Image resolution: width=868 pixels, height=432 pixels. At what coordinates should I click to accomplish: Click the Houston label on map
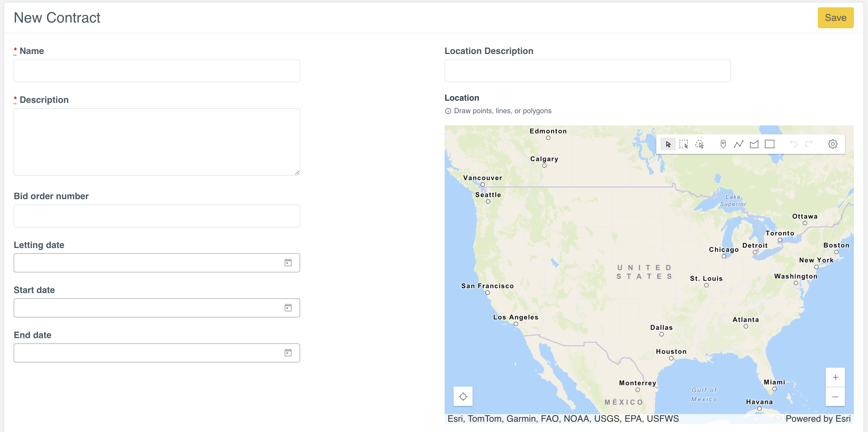671,351
